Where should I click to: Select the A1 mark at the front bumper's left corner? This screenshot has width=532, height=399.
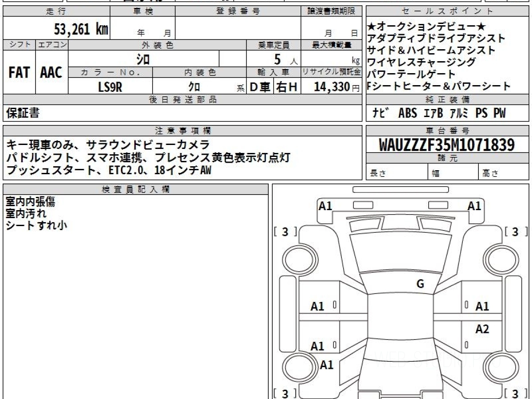click(x=326, y=206)
